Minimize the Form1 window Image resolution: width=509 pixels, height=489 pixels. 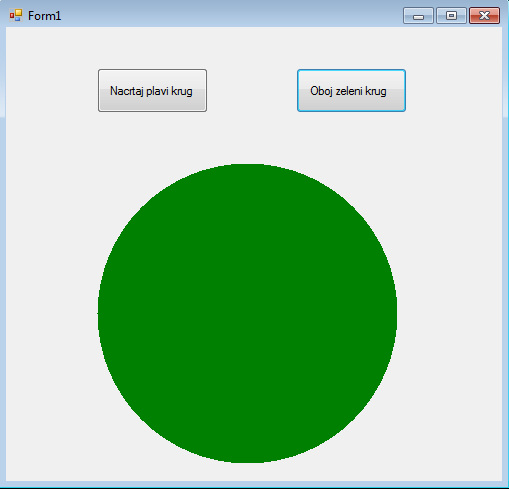pyautogui.click(x=418, y=16)
